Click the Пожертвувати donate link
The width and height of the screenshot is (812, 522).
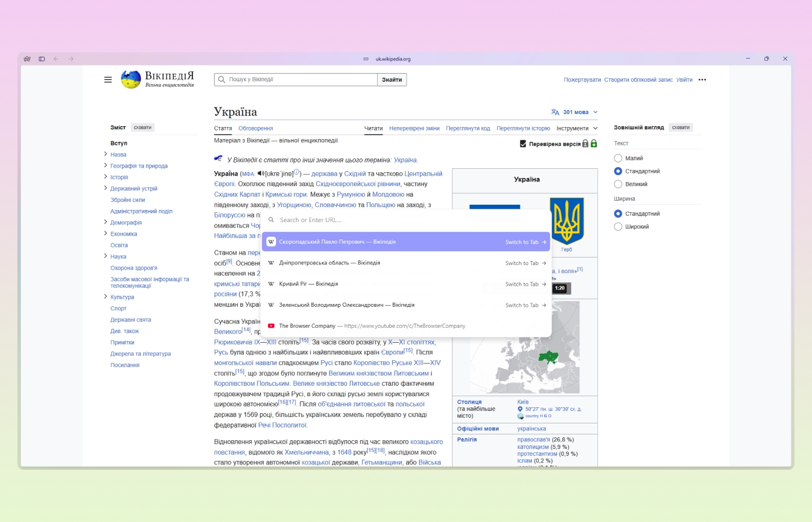tap(582, 80)
